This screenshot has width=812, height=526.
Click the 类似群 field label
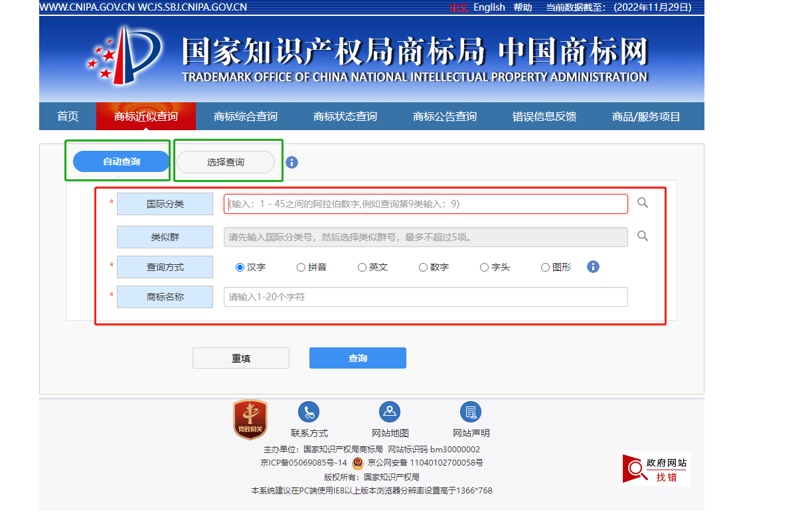pyautogui.click(x=165, y=237)
